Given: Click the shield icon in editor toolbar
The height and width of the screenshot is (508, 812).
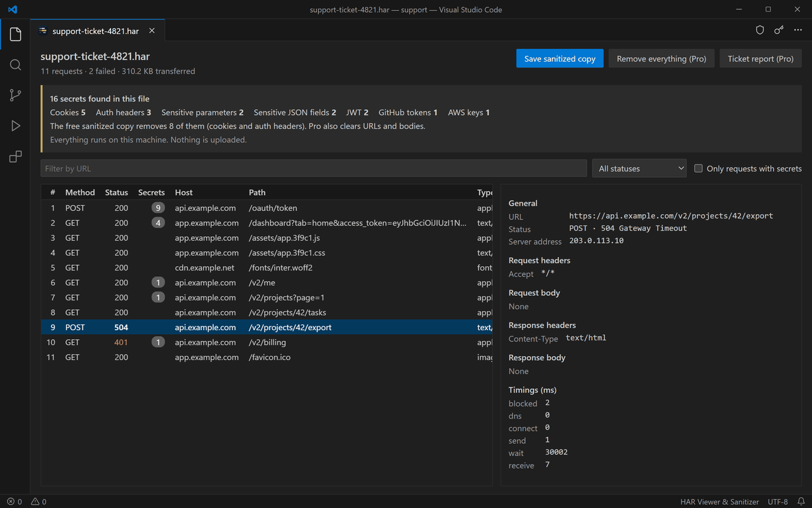Looking at the screenshot, I should [760, 30].
